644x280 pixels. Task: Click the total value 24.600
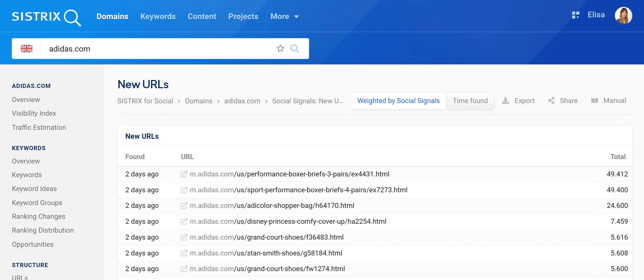pyautogui.click(x=617, y=205)
